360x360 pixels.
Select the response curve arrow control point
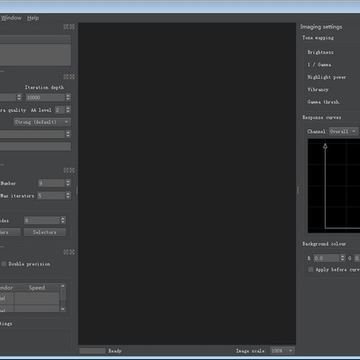click(325, 146)
